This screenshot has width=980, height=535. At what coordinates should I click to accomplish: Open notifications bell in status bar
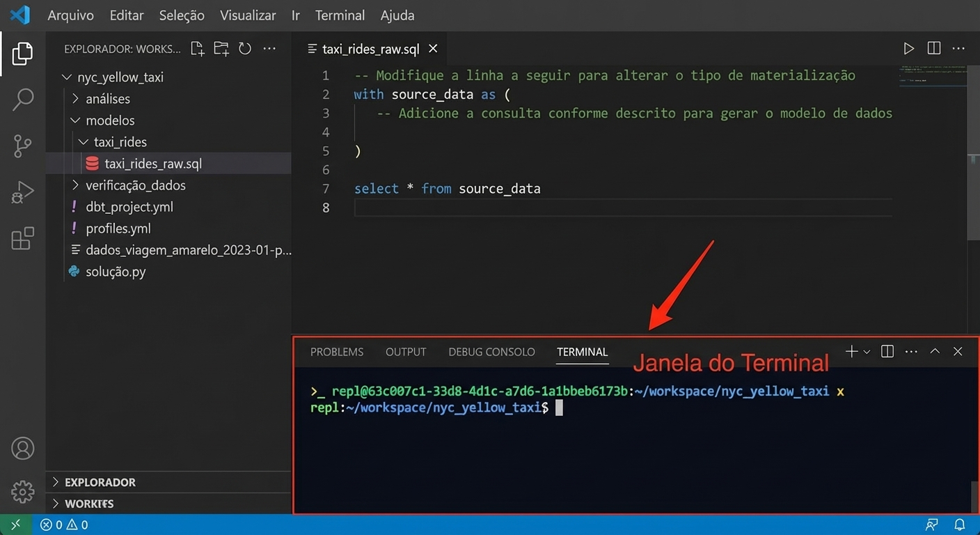(959, 525)
